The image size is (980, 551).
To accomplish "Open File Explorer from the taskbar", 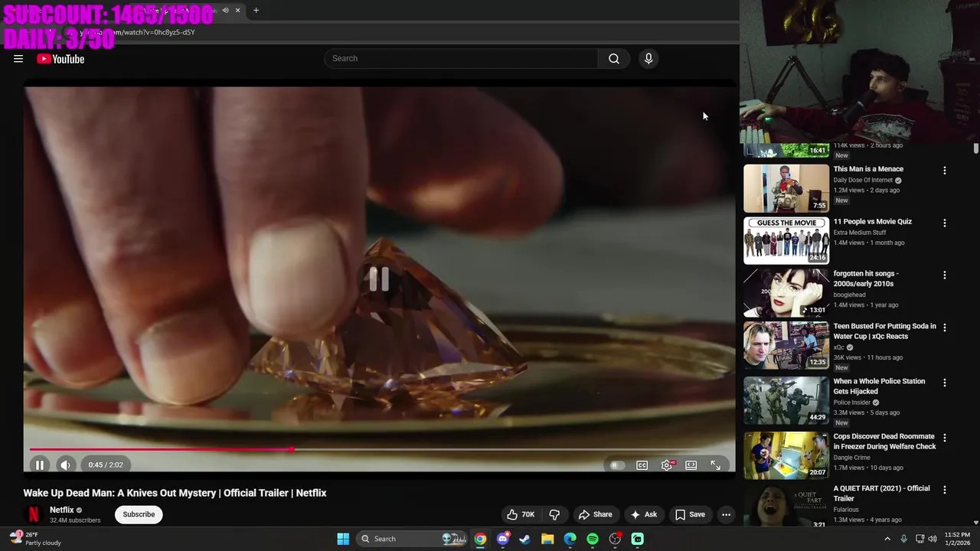I will point(547,539).
